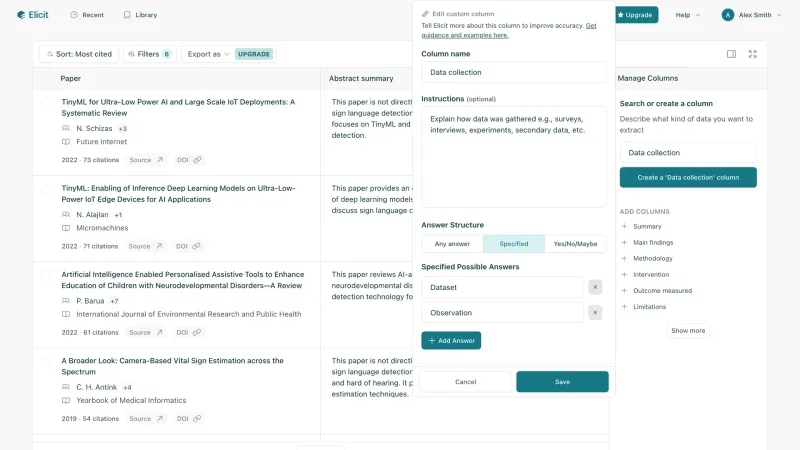Add the Outcome measured column
800x450 pixels.
tap(656, 291)
